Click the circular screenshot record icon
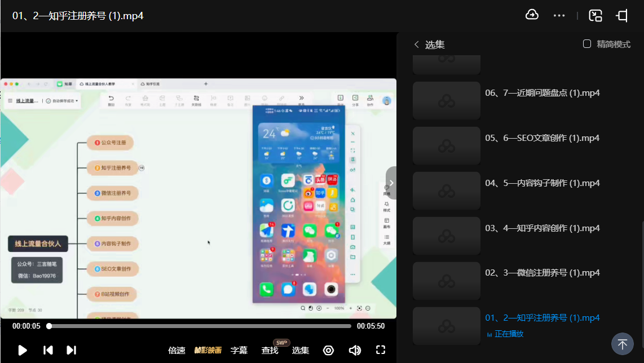The height and width of the screenshot is (363, 644). (x=328, y=350)
